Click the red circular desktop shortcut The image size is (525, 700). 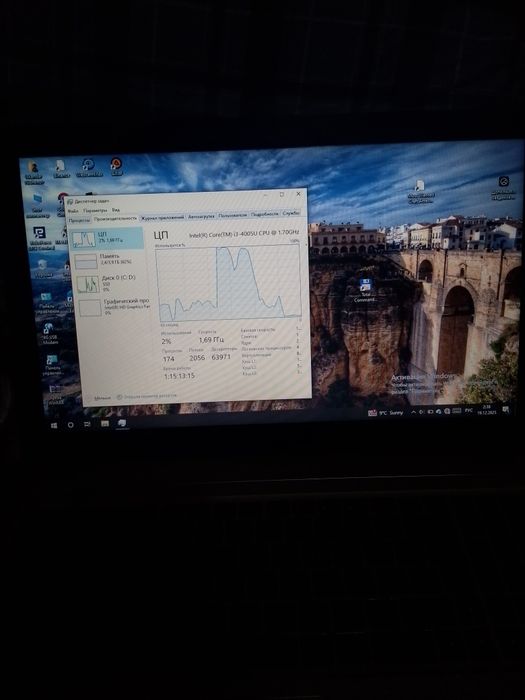[x=117, y=166]
